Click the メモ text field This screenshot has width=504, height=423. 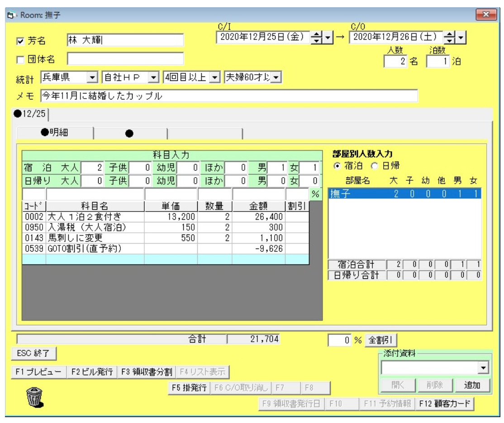click(228, 96)
